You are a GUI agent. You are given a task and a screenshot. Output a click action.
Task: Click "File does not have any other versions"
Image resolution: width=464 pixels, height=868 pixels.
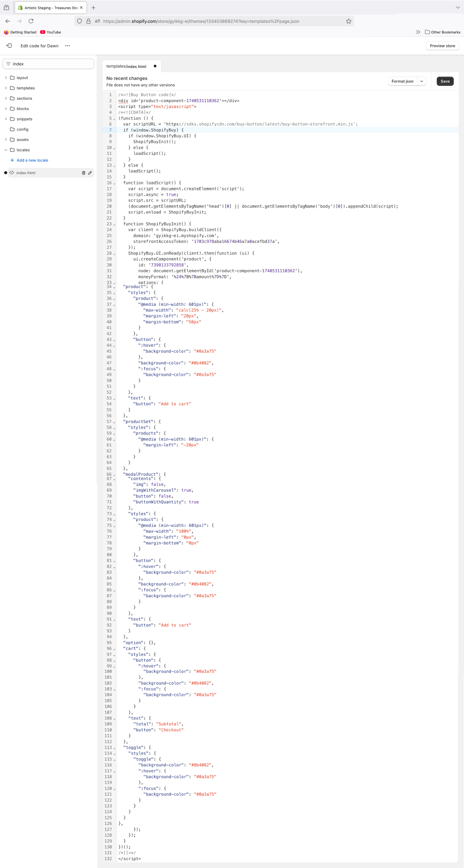point(140,85)
